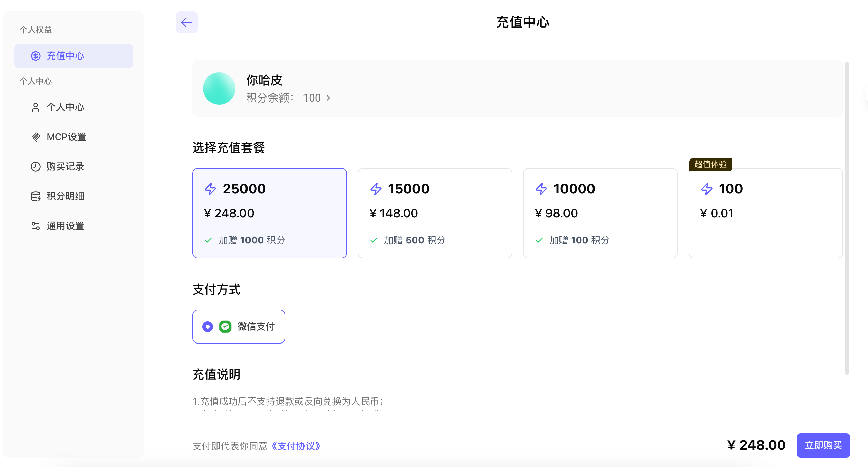Click the database icon for 积分明细
The width and height of the screenshot is (868, 467).
[35, 196]
